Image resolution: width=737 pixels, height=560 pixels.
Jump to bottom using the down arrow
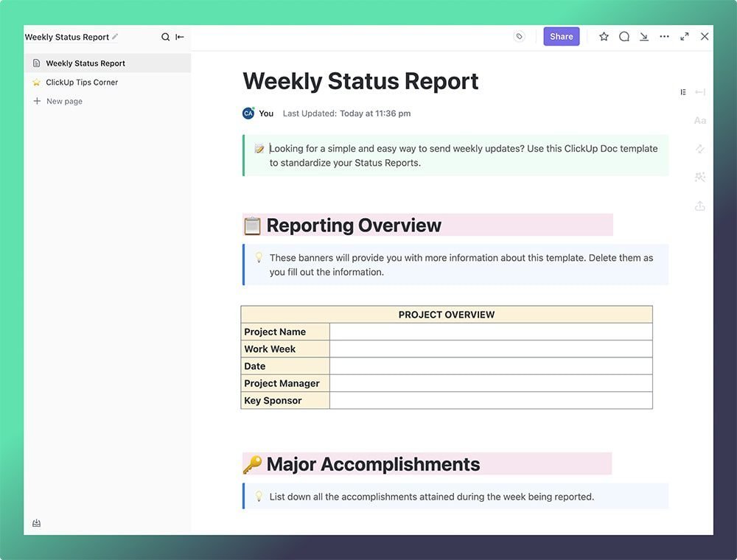click(643, 36)
